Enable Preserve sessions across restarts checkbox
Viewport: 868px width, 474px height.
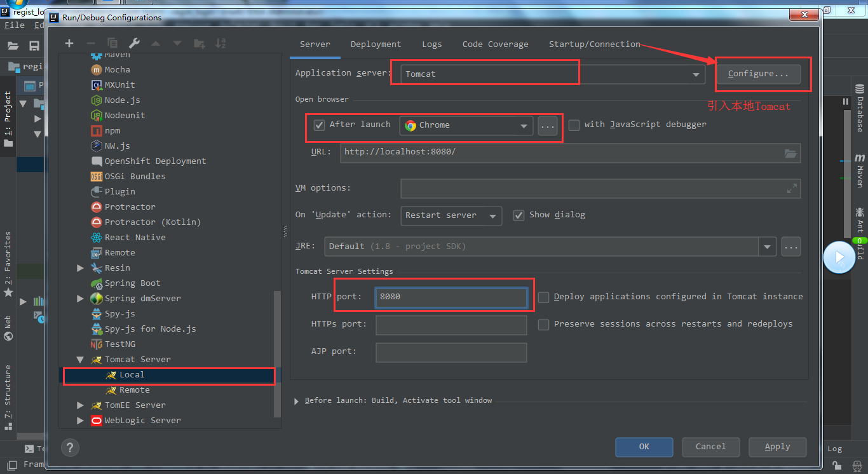tap(543, 325)
